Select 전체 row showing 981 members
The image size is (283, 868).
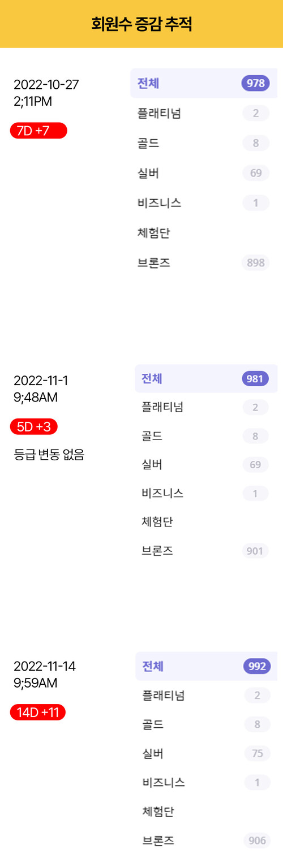206,378
